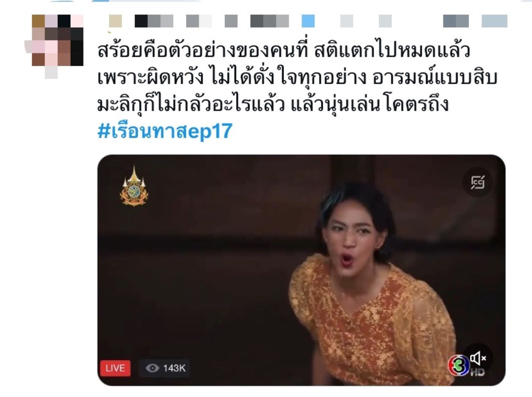Click the blurred gray handle after the blue badge
532x397 pixels.
tap(366, 21)
